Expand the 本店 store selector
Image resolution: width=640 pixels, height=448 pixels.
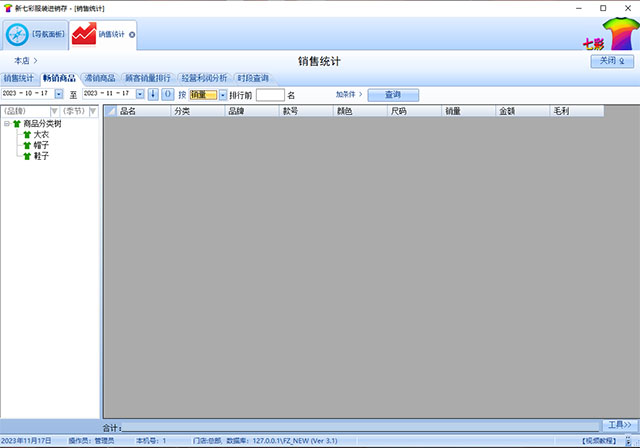tap(26, 61)
